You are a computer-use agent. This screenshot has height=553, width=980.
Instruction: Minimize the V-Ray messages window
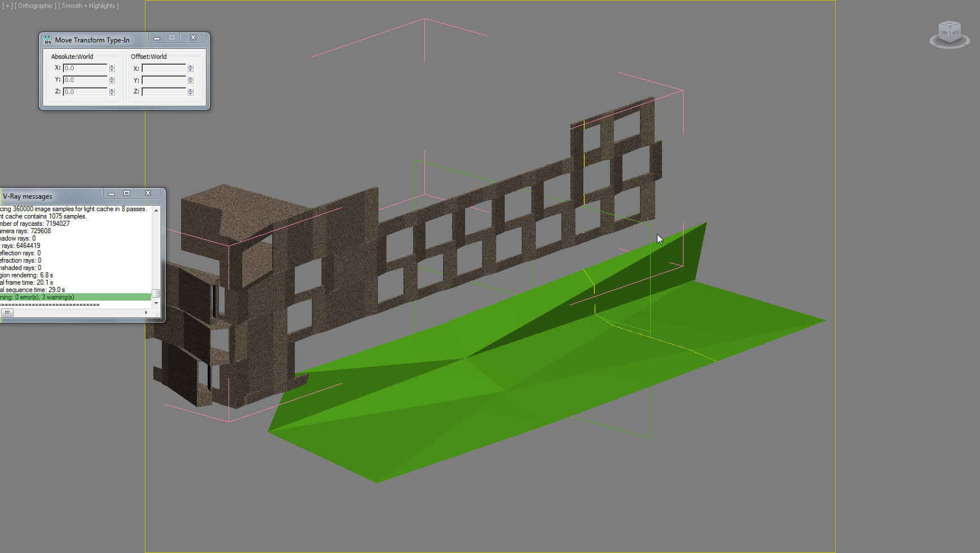coord(111,194)
